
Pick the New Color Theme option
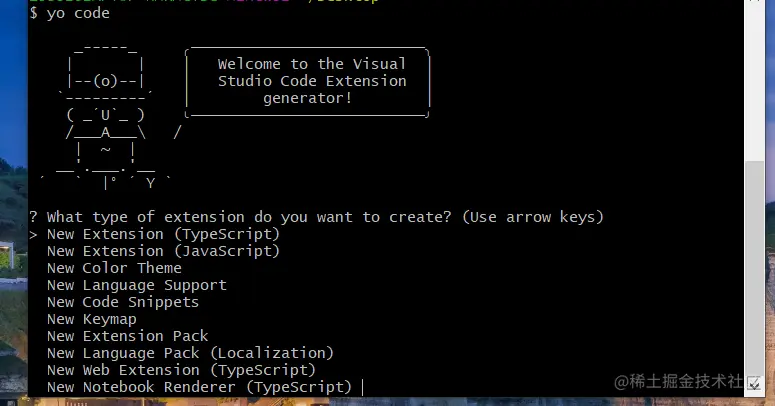(x=114, y=268)
